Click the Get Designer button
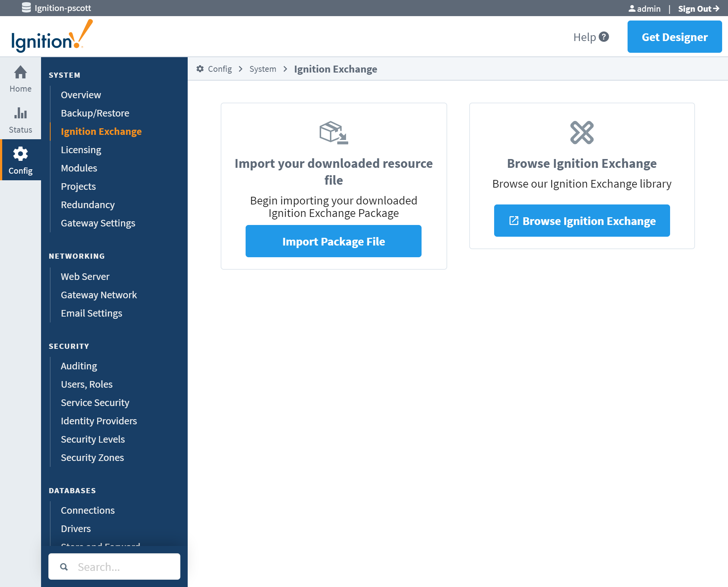This screenshot has width=728, height=587. click(x=675, y=37)
